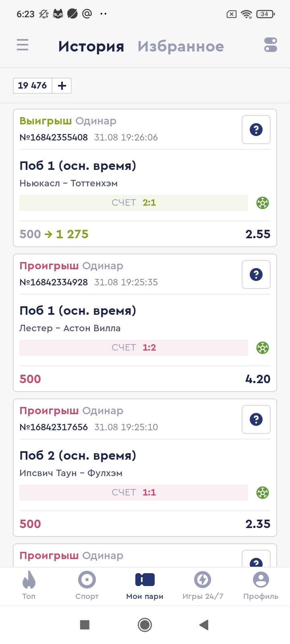Go to the Спорт section
The image size is (290, 644).
[87, 585]
